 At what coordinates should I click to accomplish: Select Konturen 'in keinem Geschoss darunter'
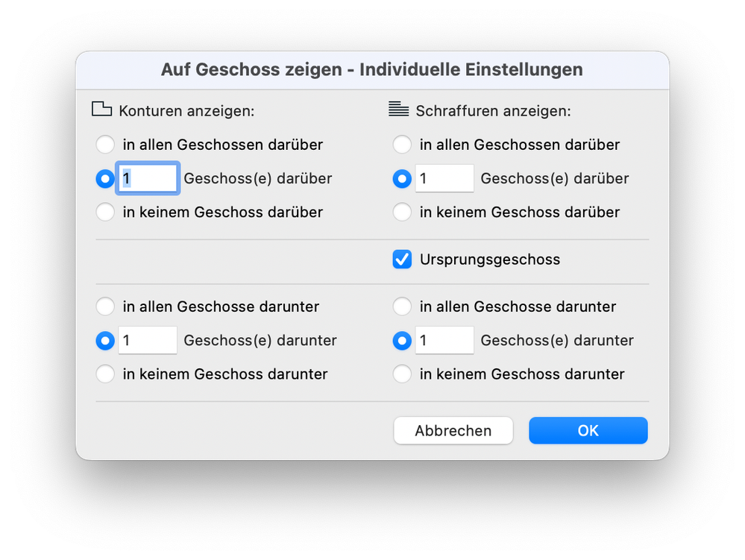(x=105, y=374)
